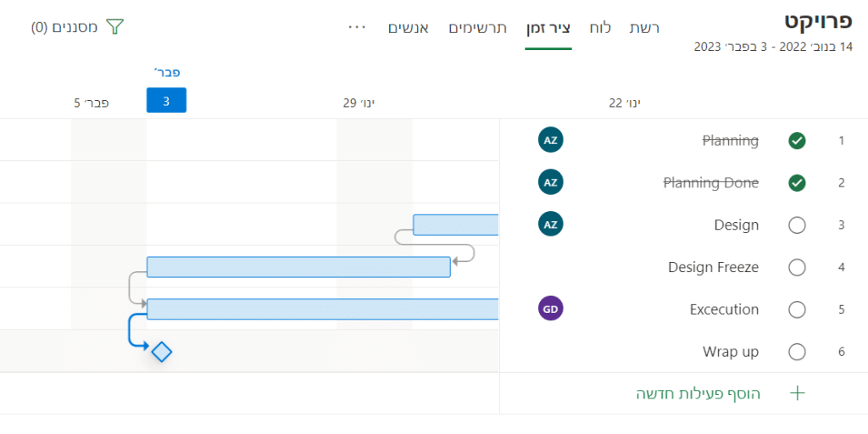This screenshot has width=868, height=434.
Task: Click the Wrap up milestone diamond
Action: point(162,351)
